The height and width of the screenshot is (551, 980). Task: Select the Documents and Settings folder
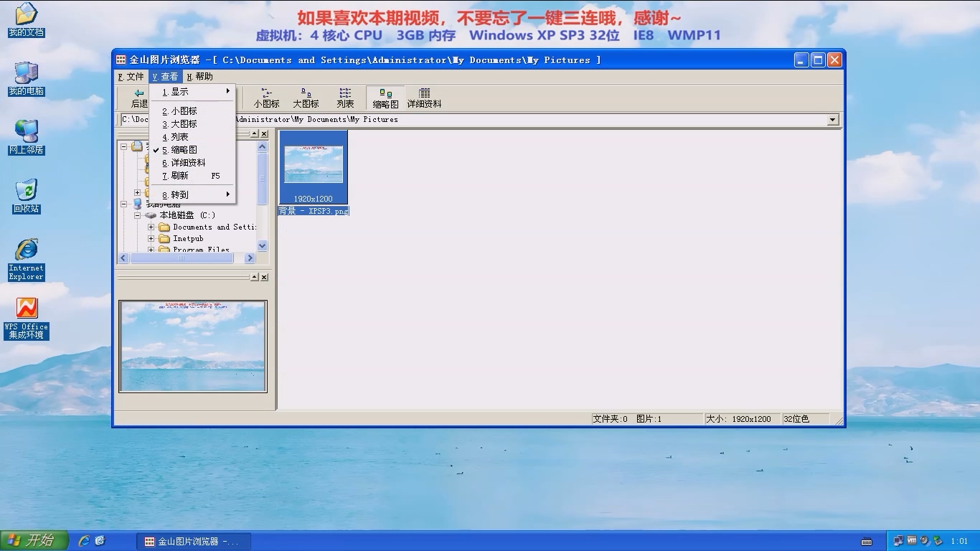click(x=215, y=227)
